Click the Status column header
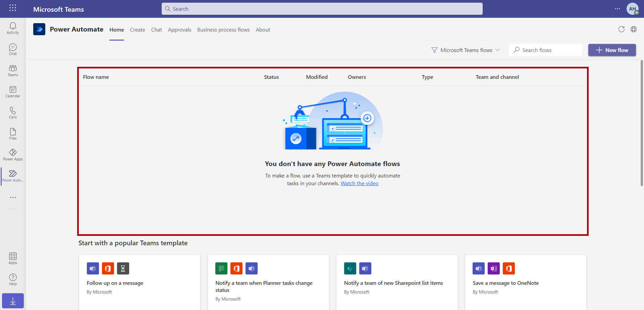 271,77
